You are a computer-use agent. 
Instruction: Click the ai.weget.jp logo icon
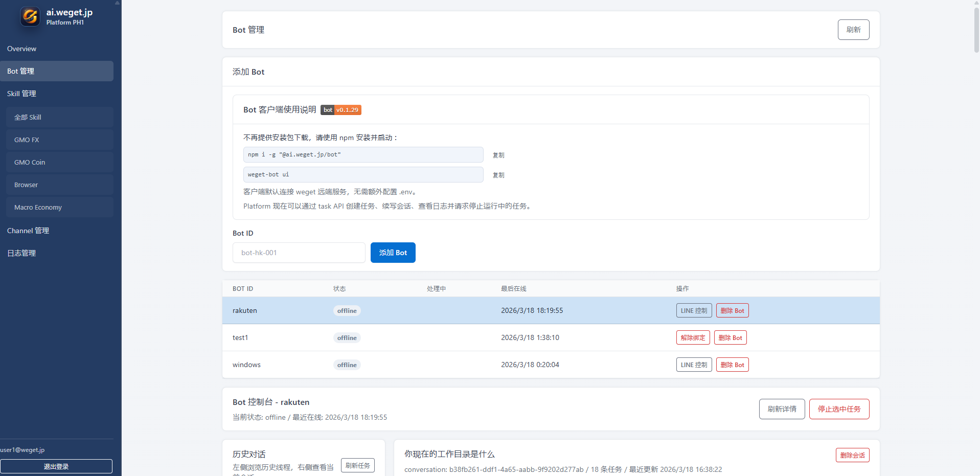30,16
